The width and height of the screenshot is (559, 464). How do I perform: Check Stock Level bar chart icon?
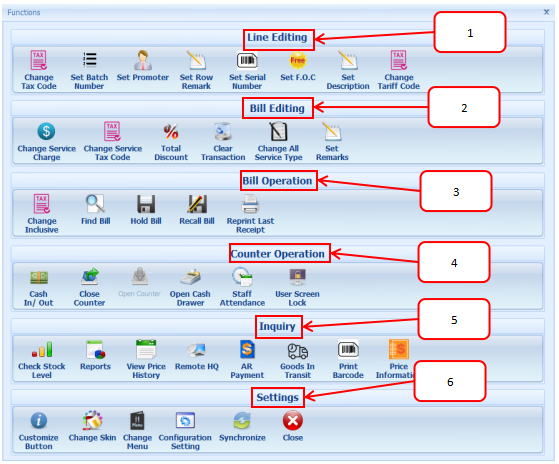click(42, 349)
